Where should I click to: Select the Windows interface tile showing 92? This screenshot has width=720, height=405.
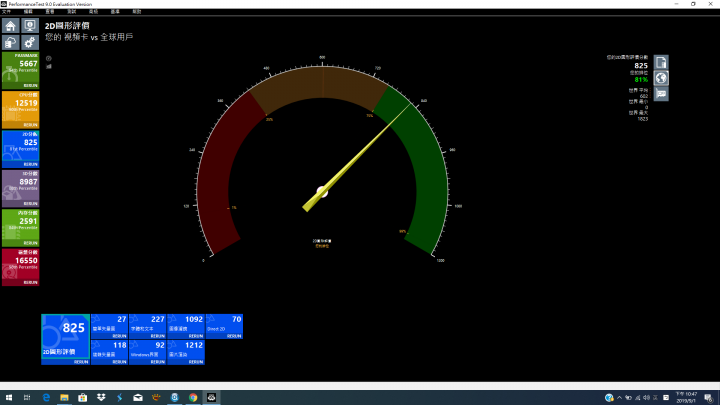(147, 352)
